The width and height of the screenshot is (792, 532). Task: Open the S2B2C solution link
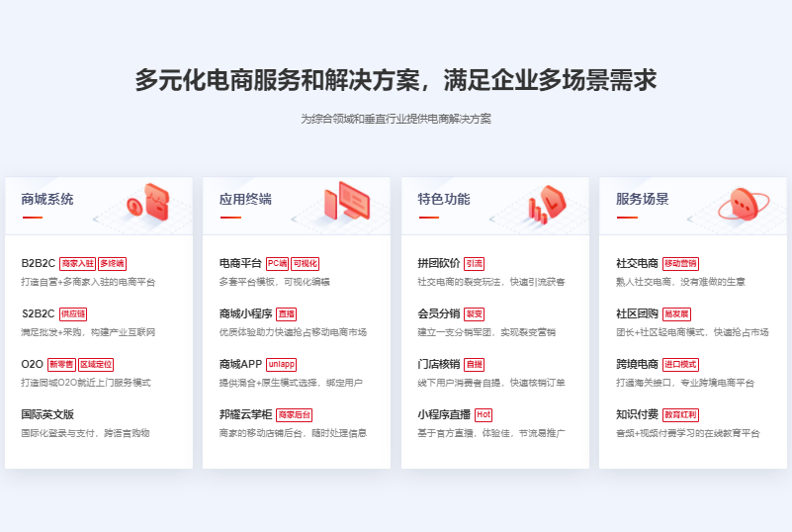(39, 314)
